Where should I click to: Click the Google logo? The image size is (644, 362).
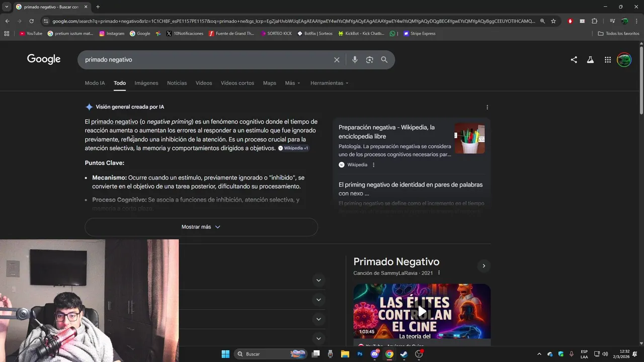coord(44,59)
